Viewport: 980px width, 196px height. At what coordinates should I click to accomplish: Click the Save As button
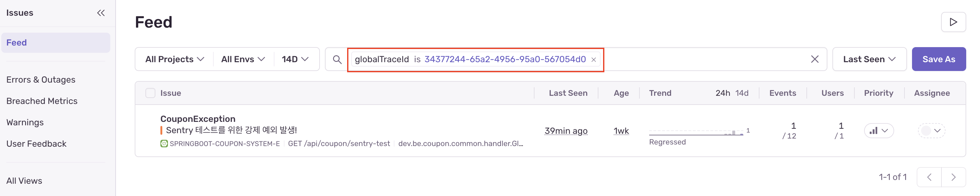[x=939, y=59]
